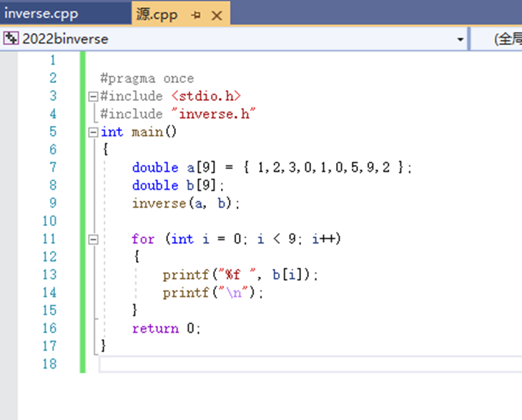Click on double b[9] declaration

click(178, 185)
